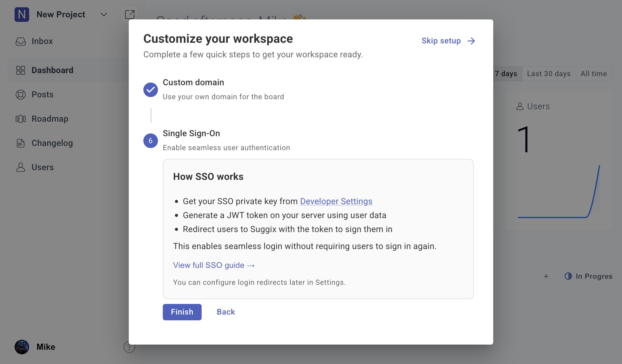The width and height of the screenshot is (622, 364).
Task: Click the New Project logo icon
Action: pos(22,15)
